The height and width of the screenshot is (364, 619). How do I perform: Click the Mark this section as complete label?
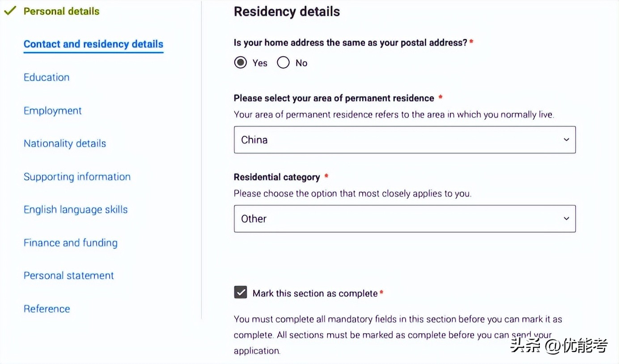point(315,293)
